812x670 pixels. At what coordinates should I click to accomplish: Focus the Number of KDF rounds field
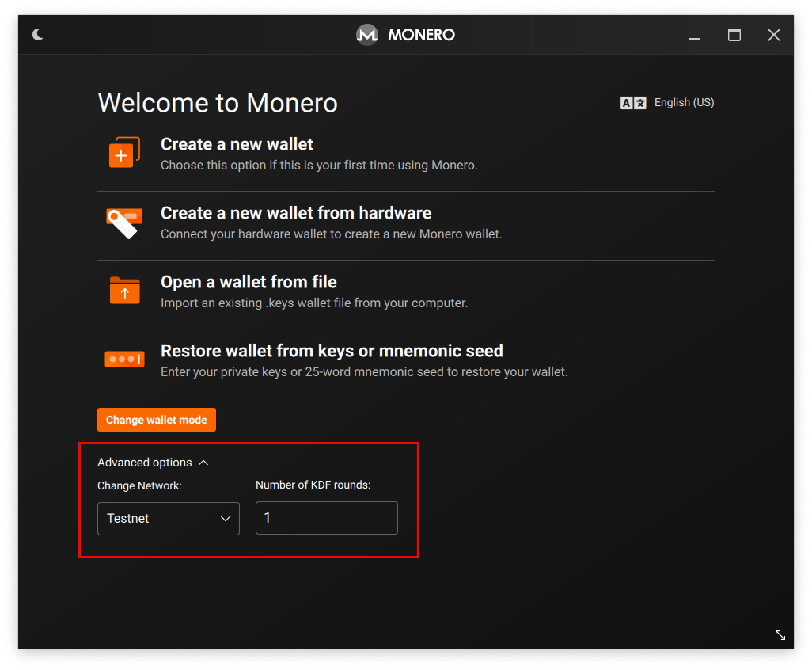pyautogui.click(x=326, y=518)
